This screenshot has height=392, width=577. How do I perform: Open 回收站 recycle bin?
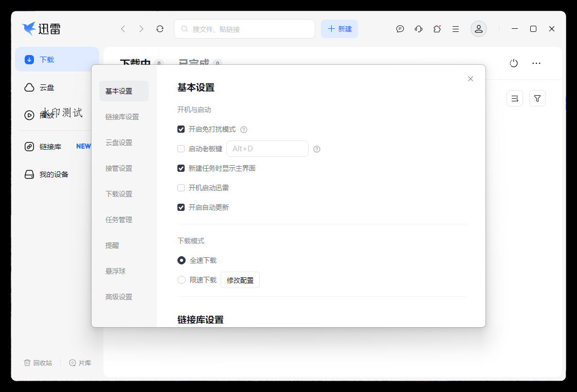pos(38,363)
